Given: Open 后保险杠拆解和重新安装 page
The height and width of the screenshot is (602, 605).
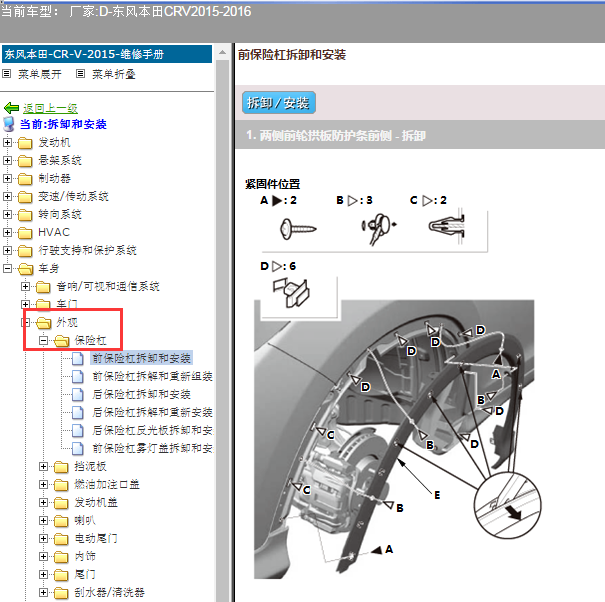Looking at the screenshot, I should coord(152,413).
